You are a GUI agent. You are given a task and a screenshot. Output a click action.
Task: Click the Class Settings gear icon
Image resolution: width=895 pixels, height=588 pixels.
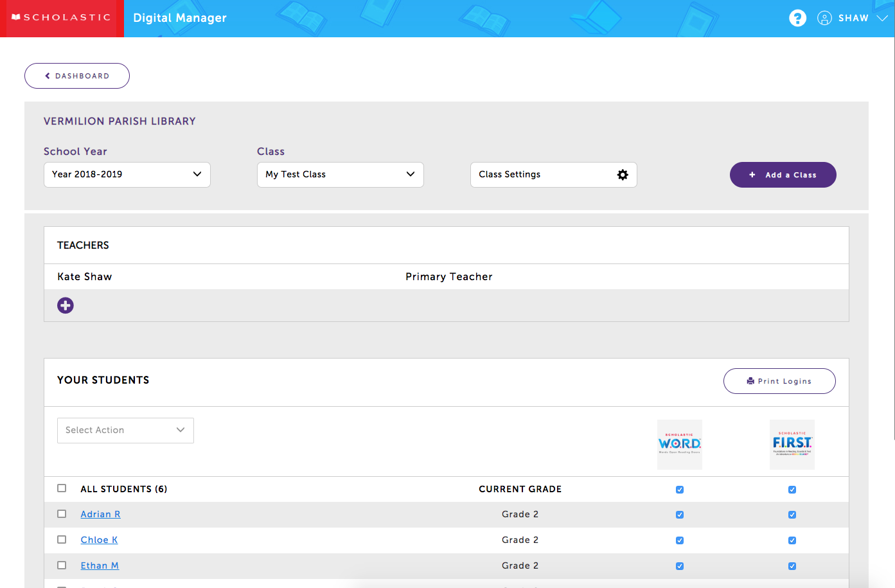(623, 175)
